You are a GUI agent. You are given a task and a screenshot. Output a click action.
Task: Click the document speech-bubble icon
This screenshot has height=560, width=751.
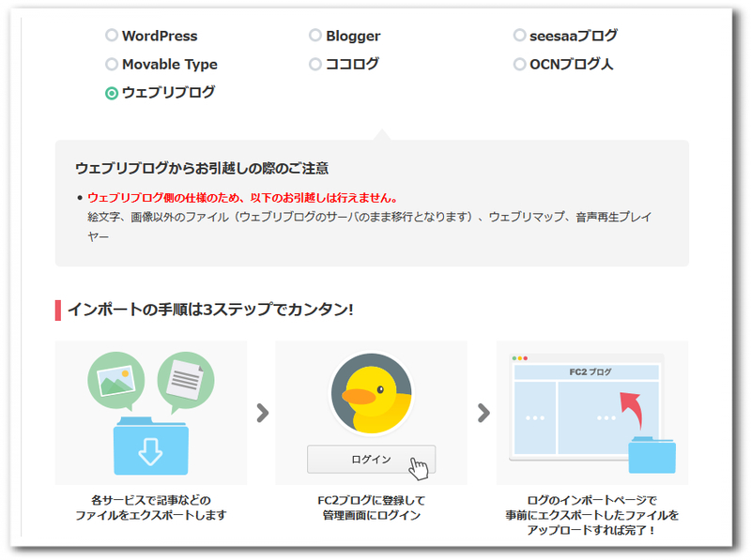[x=185, y=383]
